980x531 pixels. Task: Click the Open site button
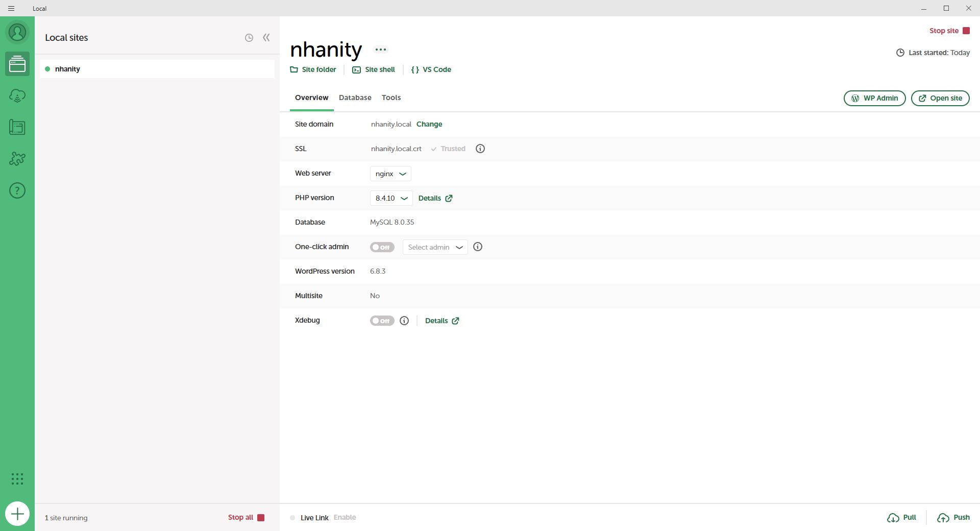[x=940, y=98]
